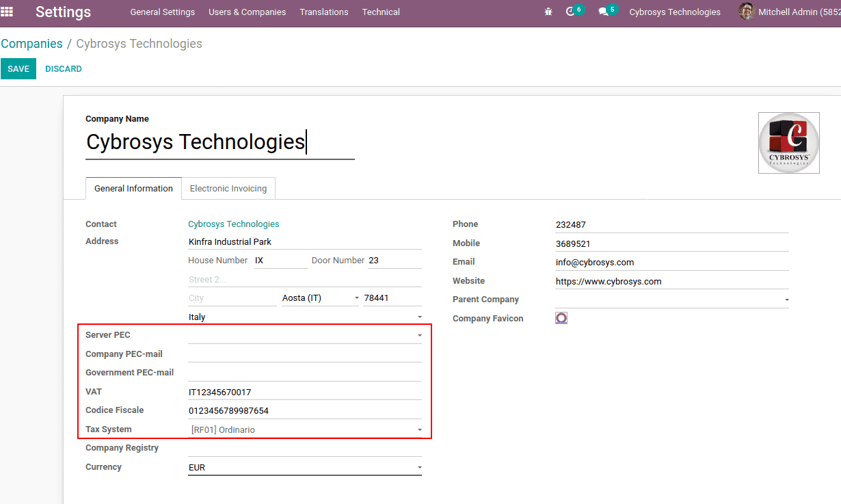Click the Server PEC label
The height and width of the screenshot is (504, 841).
tap(107, 335)
